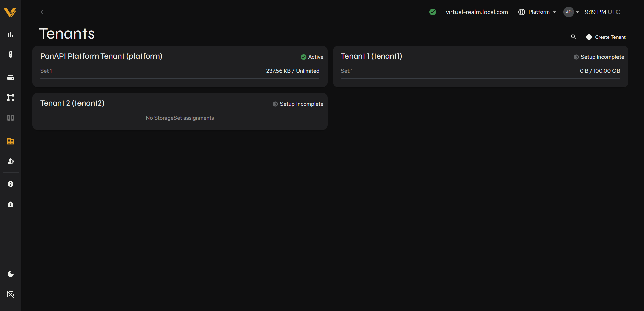Open the traffic light status icon
The image size is (644, 311).
[11, 54]
